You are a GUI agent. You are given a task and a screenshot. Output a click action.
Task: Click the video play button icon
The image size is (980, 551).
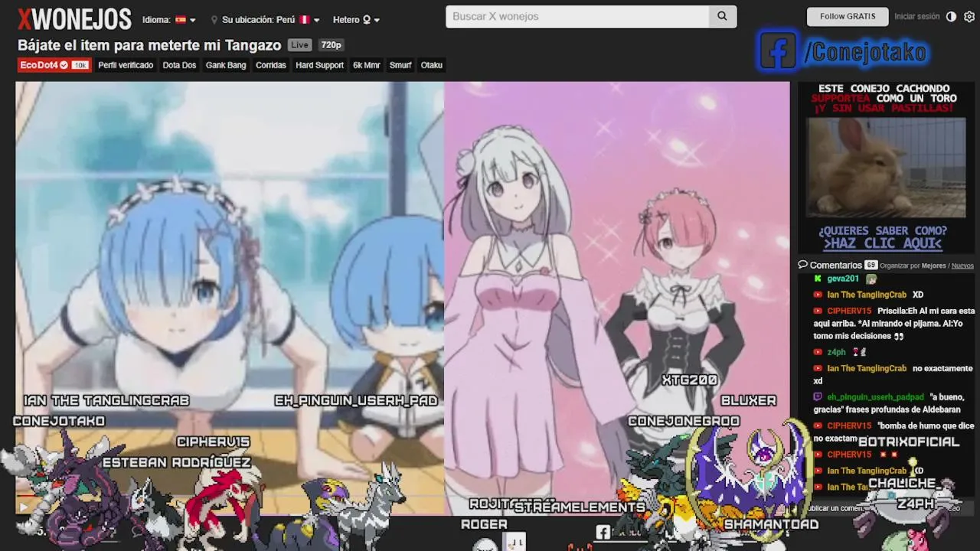[x=24, y=507]
